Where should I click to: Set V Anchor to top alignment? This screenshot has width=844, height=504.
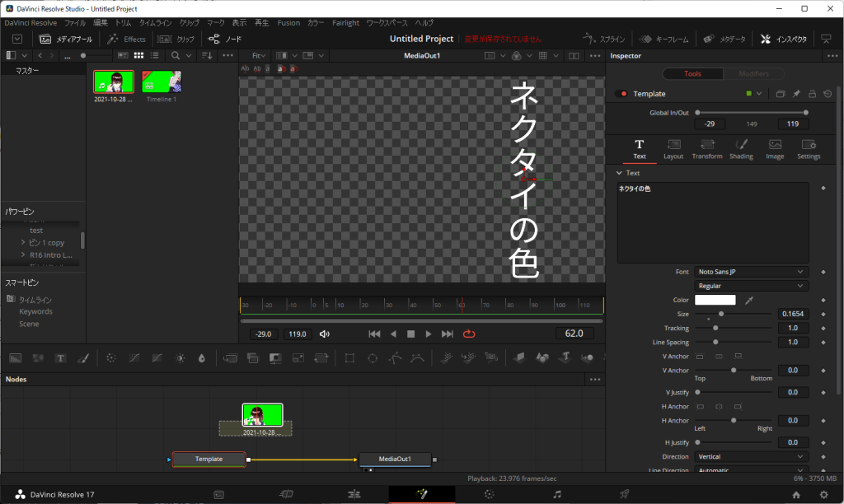click(x=700, y=356)
